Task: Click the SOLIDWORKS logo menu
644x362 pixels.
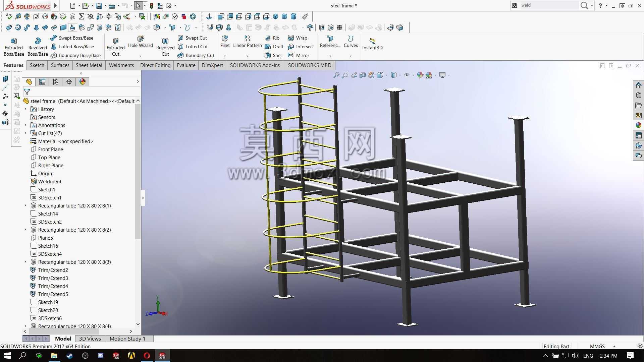Action: (28, 5)
